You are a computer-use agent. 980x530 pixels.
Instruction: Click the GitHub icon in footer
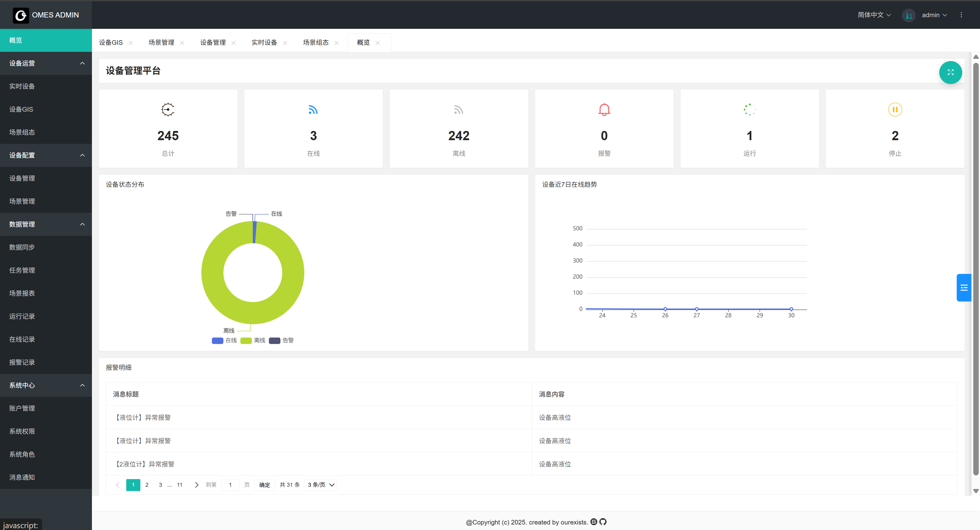602,522
